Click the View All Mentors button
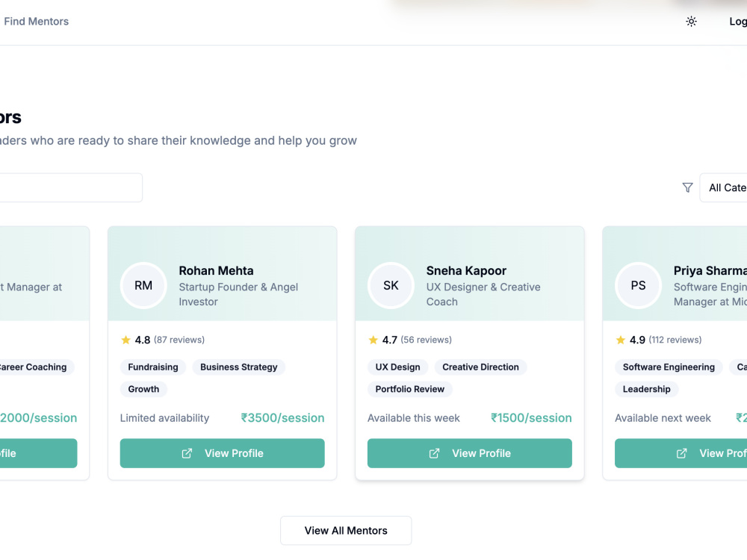Screen dimensions: 747x560 tap(346, 530)
